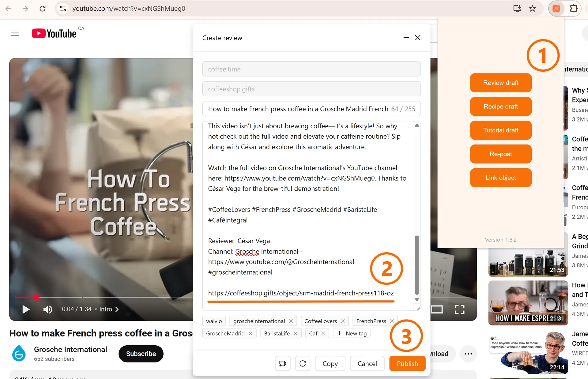This screenshot has width=588, height=379.
Task: Bookmark the page with the star icon
Action: [532, 9]
